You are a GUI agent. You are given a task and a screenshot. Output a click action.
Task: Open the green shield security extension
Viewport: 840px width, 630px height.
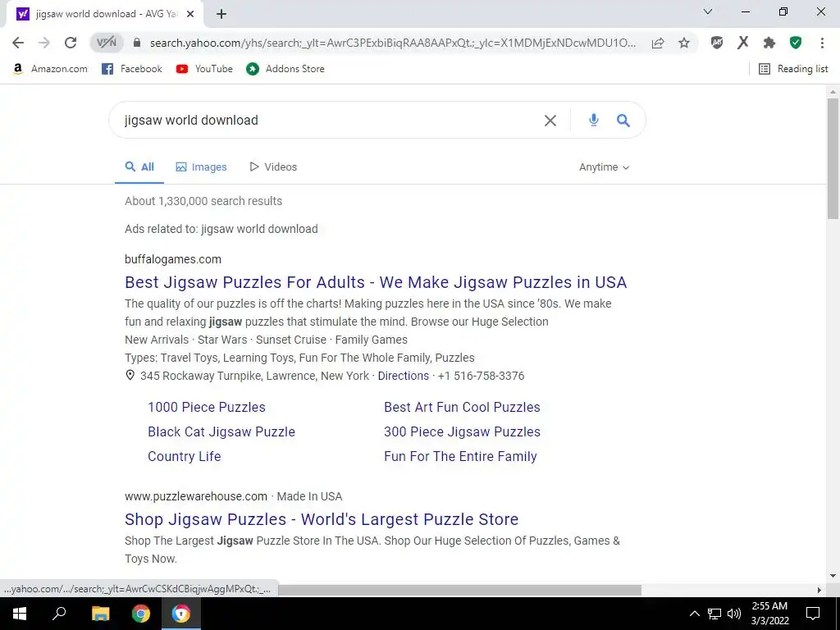pyautogui.click(x=796, y=43)
